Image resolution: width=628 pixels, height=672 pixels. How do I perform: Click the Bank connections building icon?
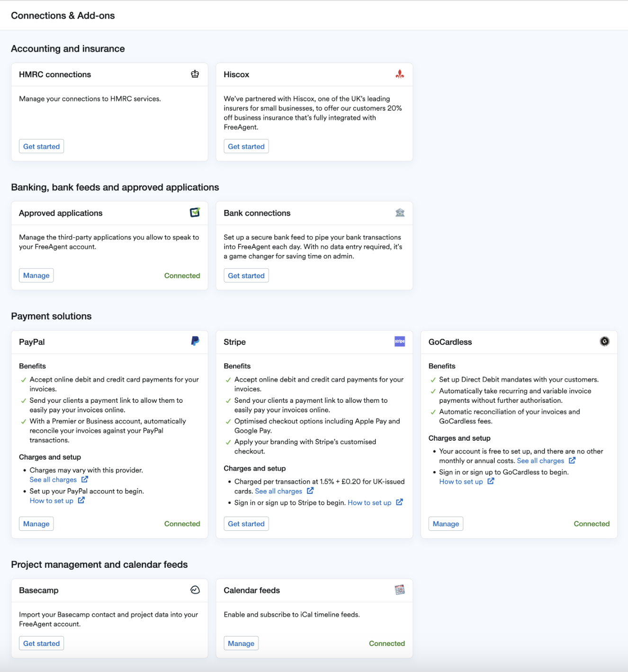click(x=400, y=213)
